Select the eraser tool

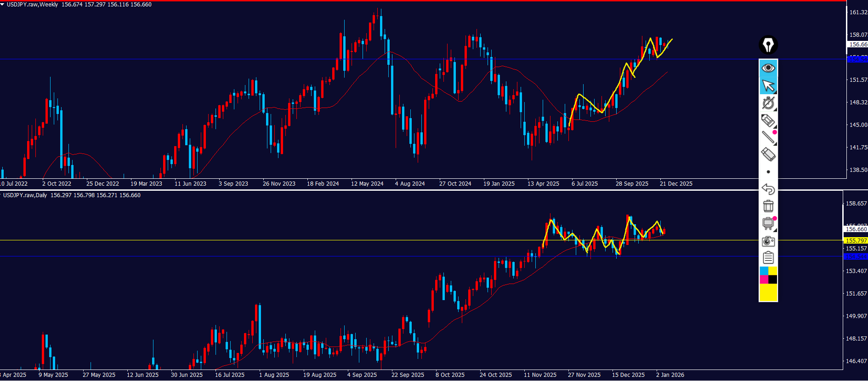(x=768, y=154)
